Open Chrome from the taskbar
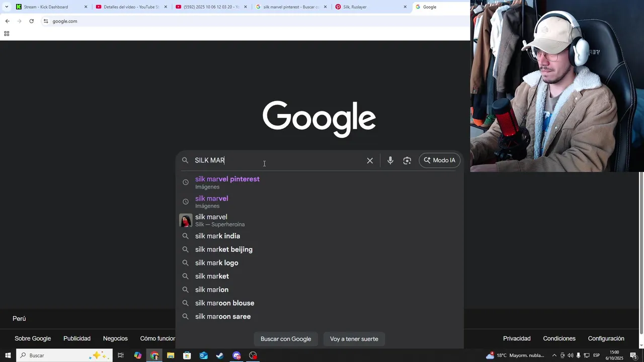 154,355
